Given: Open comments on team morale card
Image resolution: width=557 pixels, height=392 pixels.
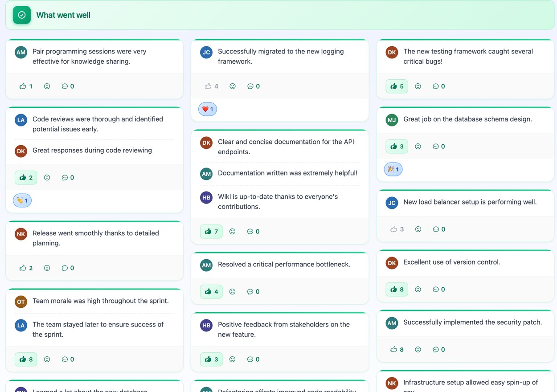Looking at the screenshot, I should [68, 359].
